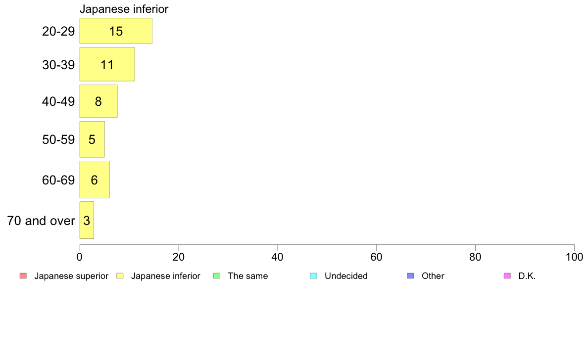This screenshot has height=364, width=588.
Task: Click the 40 tick on the x-axis
Action: click(278, 257)
